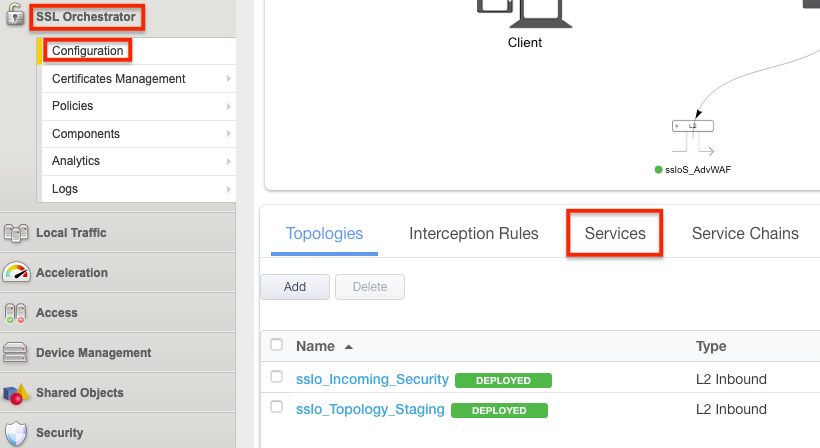
Task: Click the Shared Objects icon
Action: click(16, 393)
